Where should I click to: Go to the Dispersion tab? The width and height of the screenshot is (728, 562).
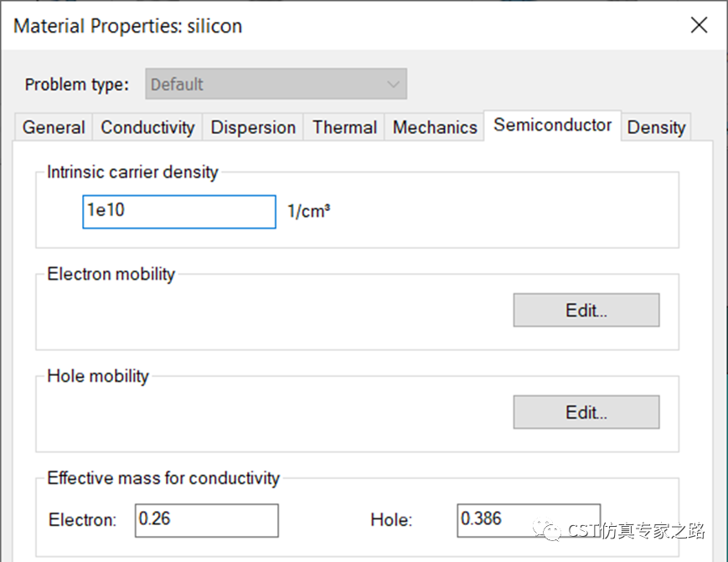pyautogui.click(x=253, y=127)
